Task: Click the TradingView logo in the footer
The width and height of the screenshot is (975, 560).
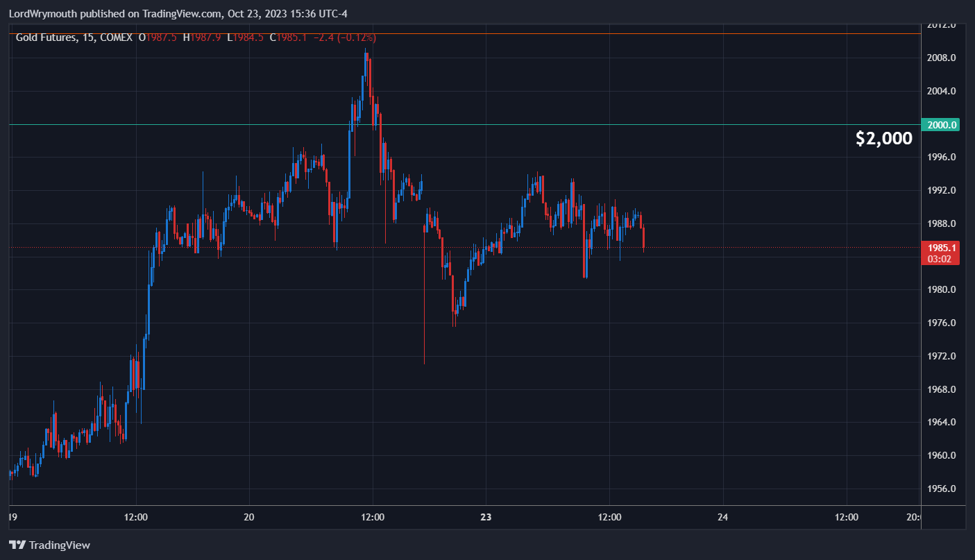Action: click(49, 545)
